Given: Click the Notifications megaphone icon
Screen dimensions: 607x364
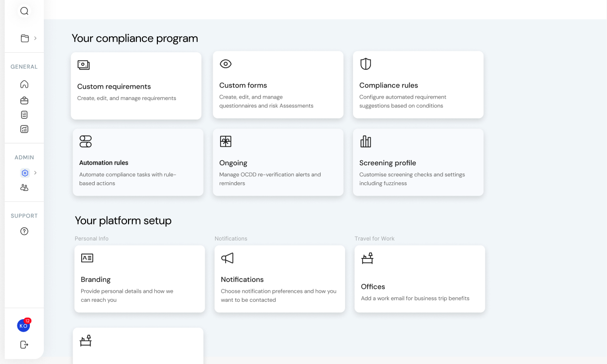Looking at the screenshot, I should click(x=227, y=258).
